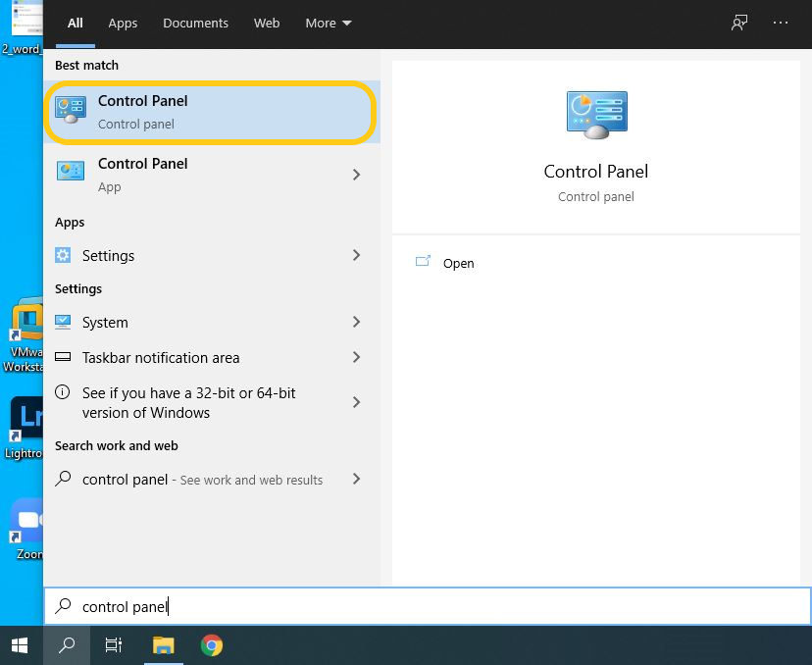Expand the Control Panel App result arrow
The width and height of the screenshot is (812, 665).
point(356,175)
